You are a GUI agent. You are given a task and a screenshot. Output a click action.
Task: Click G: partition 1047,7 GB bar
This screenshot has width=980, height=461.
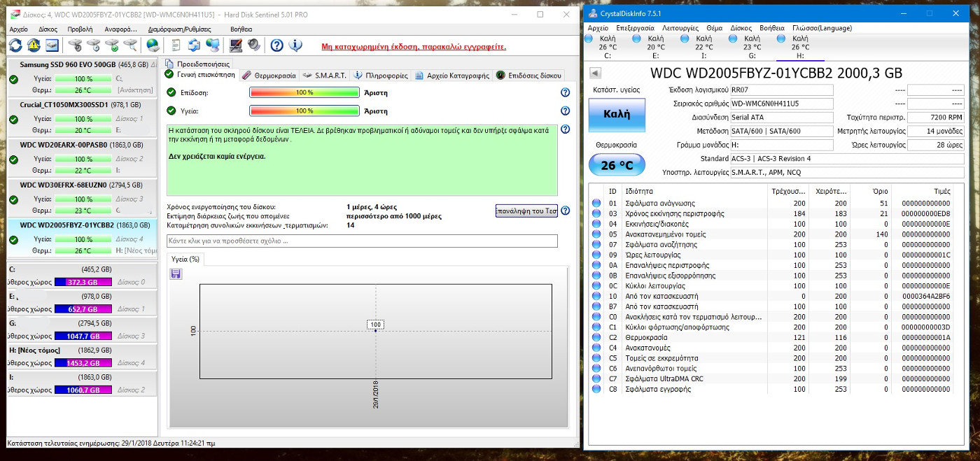point(83,336)
